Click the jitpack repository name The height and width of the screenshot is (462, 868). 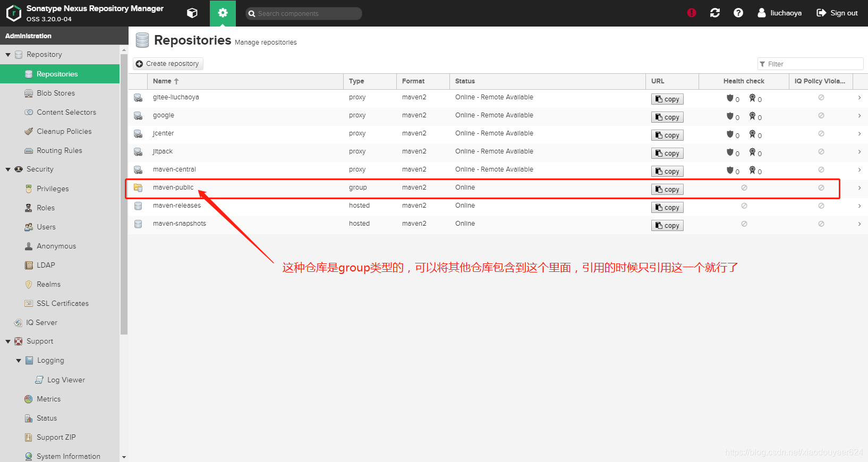(163, 151)
